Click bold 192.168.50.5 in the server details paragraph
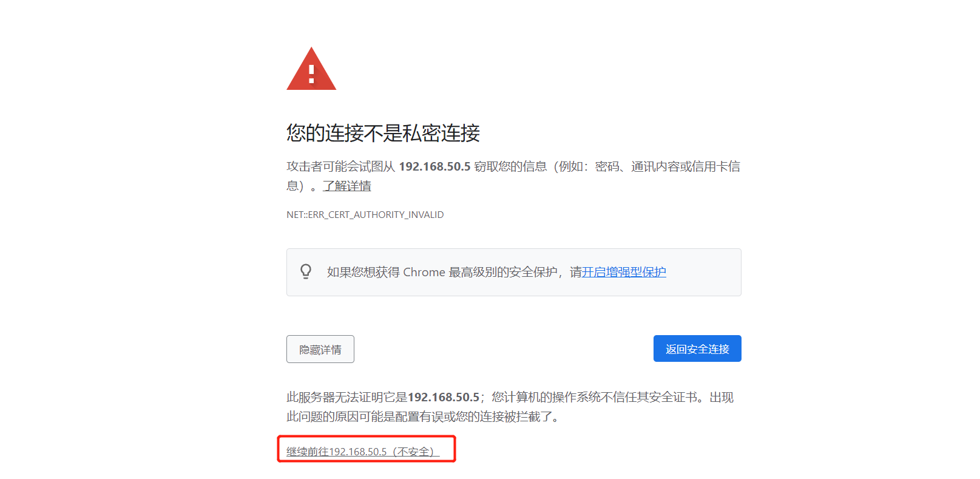 (444, 397)
